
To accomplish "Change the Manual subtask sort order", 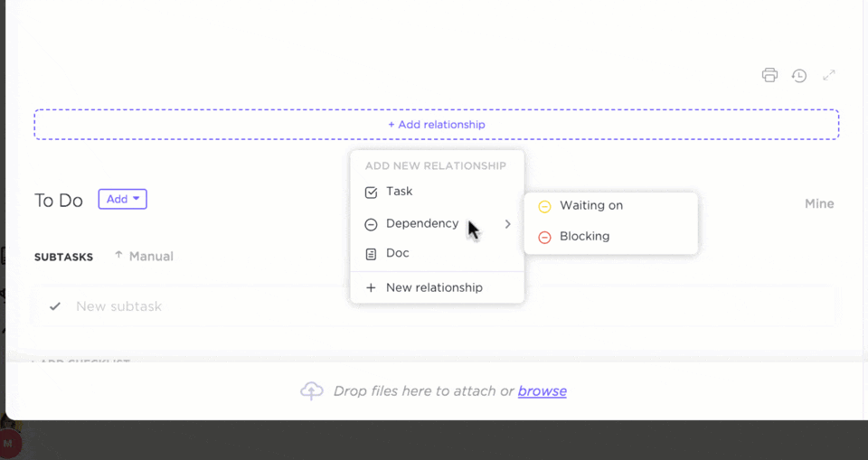I will 144,257.
